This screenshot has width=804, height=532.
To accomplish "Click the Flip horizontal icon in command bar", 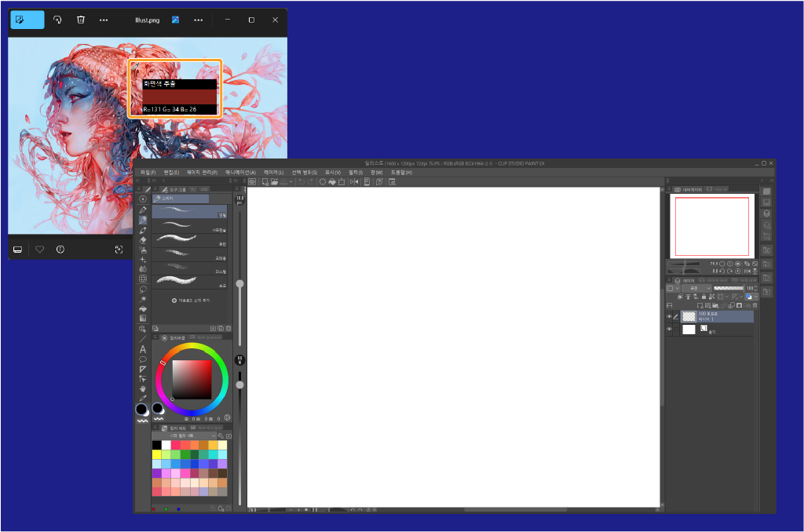I will coord(354,181).
